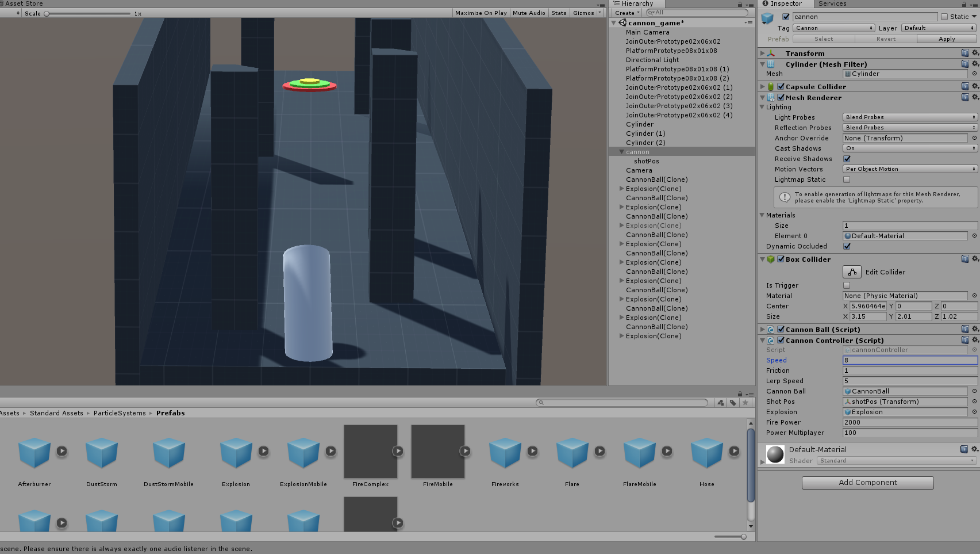
Task: Play preview of Fireworks prefab
Action: [532, 451]
